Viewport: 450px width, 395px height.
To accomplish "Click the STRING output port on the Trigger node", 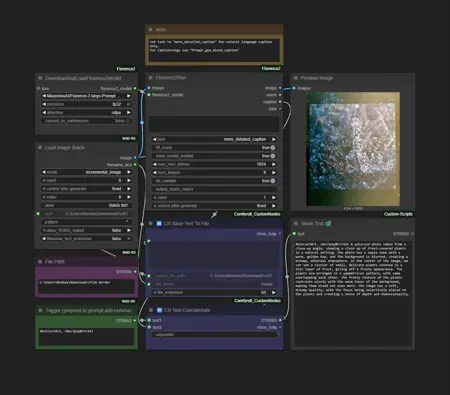I will 135,320.
